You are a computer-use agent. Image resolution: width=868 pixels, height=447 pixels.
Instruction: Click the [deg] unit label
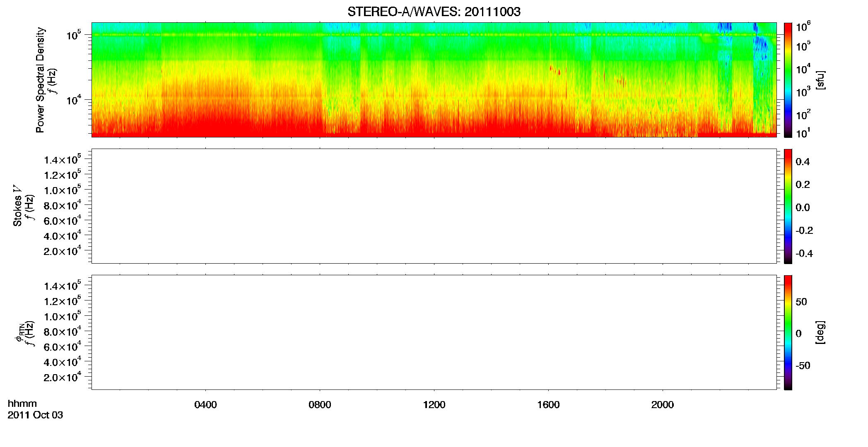click(x=820, y=332)
